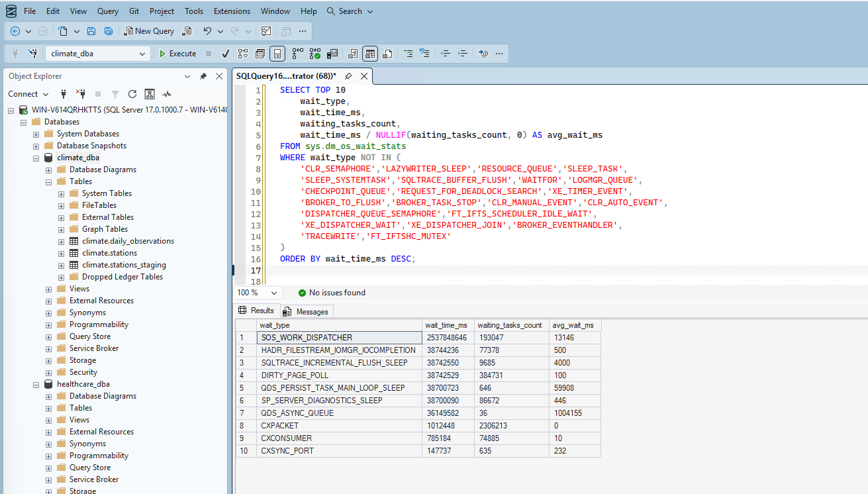Switch output to Results to Text

(353, 54)
